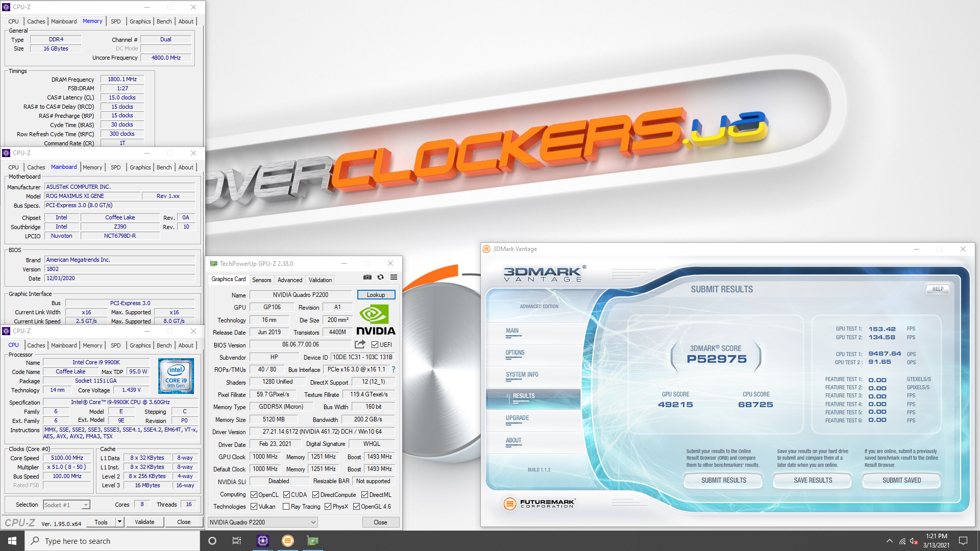The width and height of the screenshot is (980, 551).
Task: Click the Lookup button in GPU-Z
Action: pos(376,295)
